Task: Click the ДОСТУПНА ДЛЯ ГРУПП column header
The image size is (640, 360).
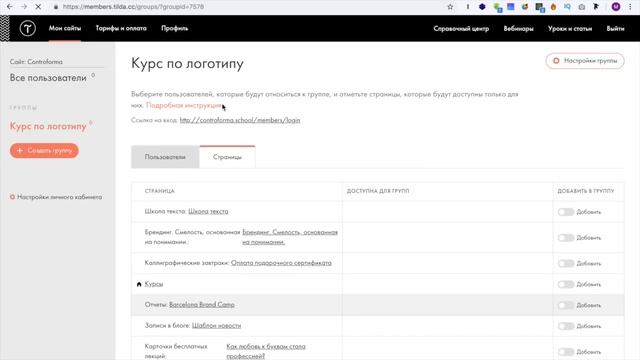Action: 378,191
